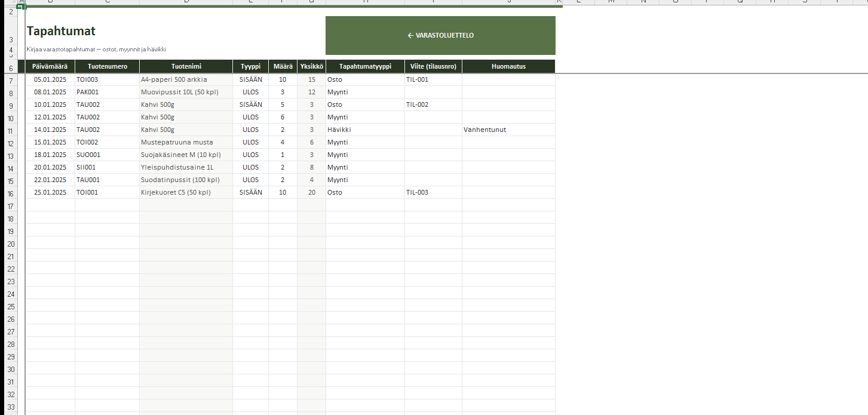Select the Huomautus header cell
This screenshot has height=415, width=868.
point(508,66)
